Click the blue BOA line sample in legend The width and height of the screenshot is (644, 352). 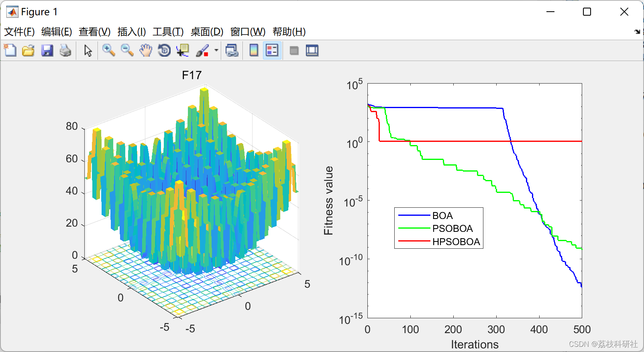414,216
